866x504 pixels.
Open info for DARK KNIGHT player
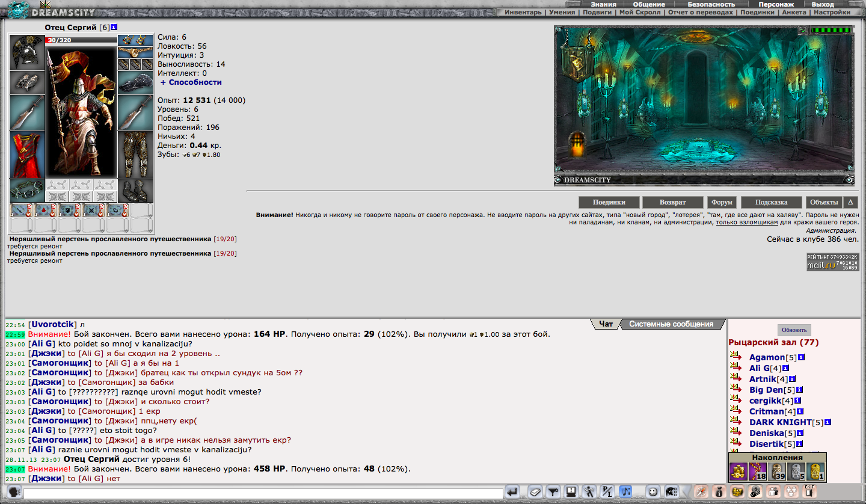pos(828,422)
